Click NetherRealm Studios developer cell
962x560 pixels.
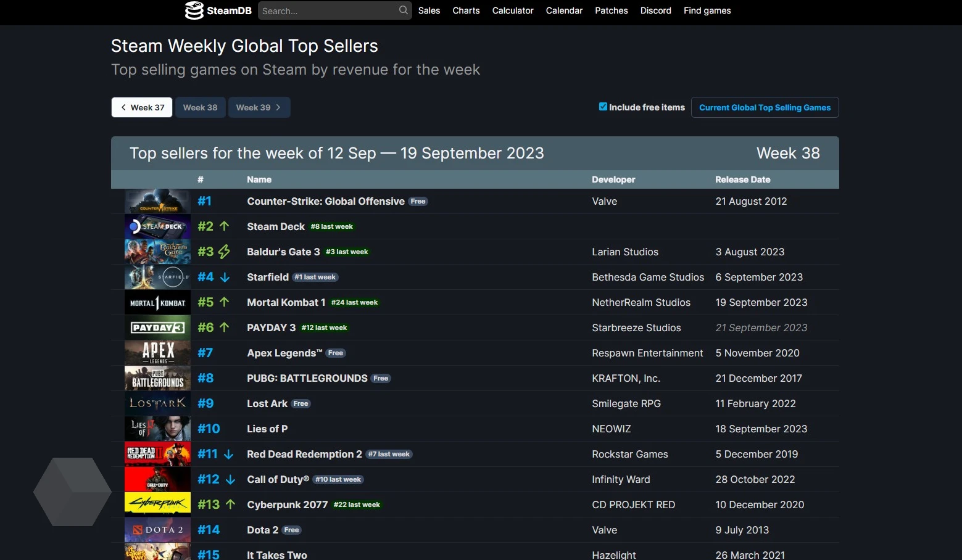[641, 302]
